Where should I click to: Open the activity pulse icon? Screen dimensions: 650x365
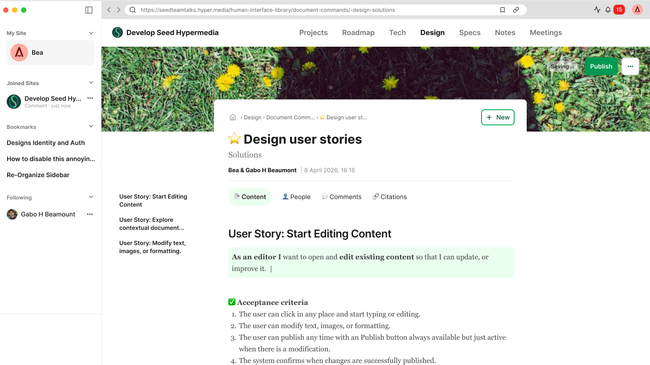click(x=597, y=10)
